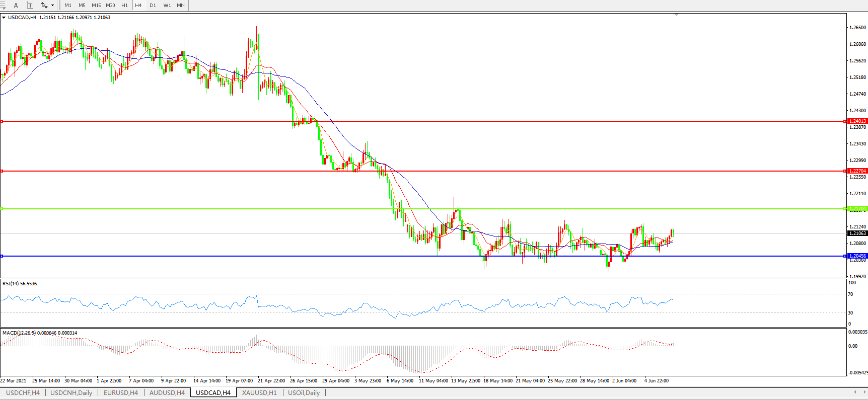Expand the USDCAD,H4 chart title triangle

tap(4, 18)
